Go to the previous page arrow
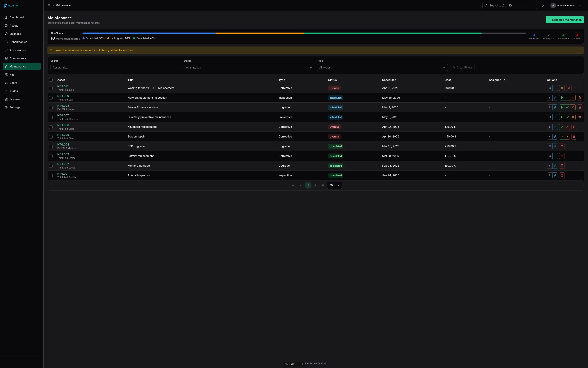The height and width of the screenshot is (368, 588). coord(301,185)
